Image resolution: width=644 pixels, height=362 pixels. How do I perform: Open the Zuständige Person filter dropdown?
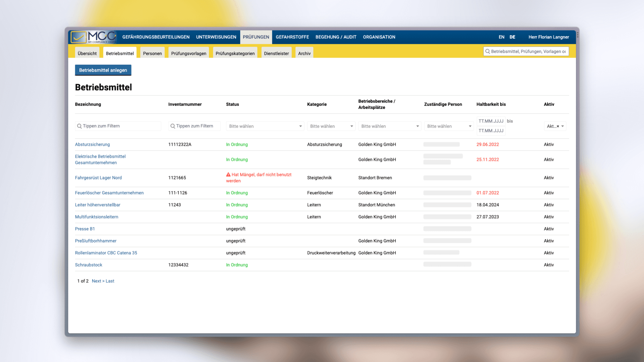coord(448,126)
